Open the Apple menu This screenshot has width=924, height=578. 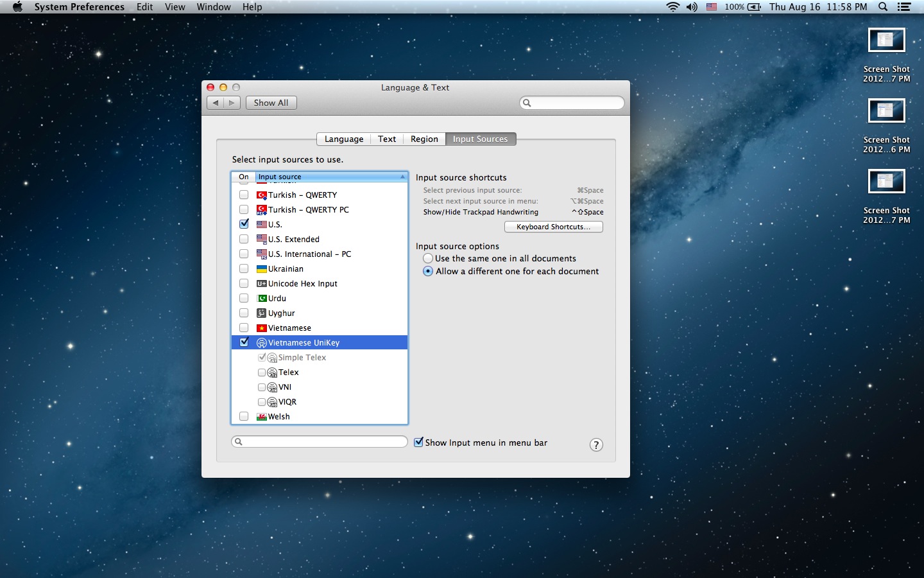click(17, 6)
